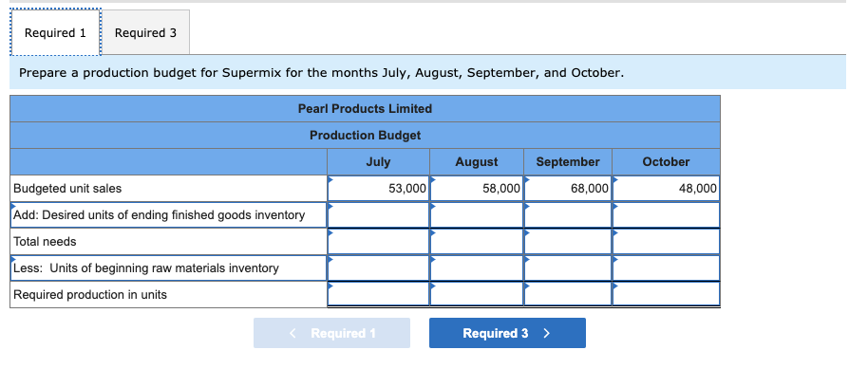Click the 'Budgeted unit sales' row label
This screenshot has width=868, height=387.
point(67,189)
